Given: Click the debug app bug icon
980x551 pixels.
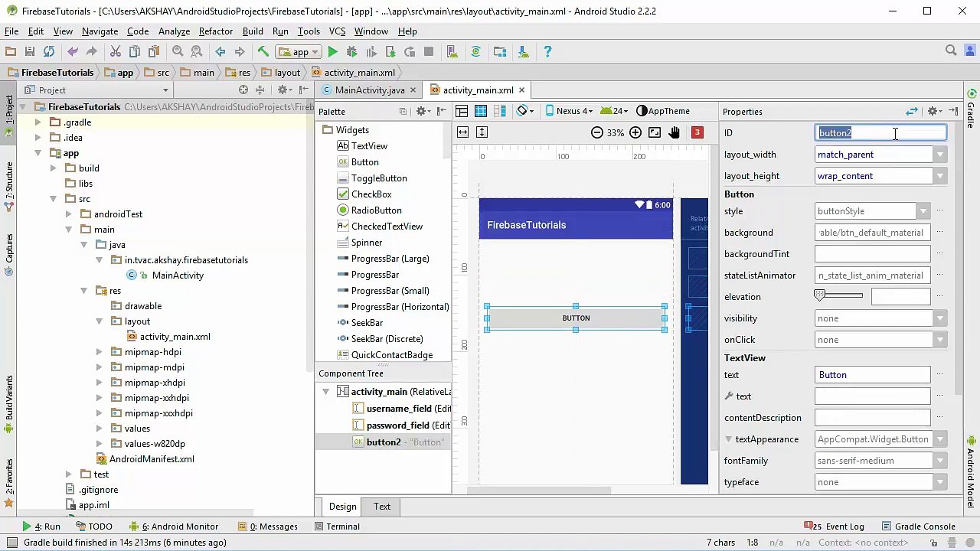Looking at the screenshot, I should 351,52.
